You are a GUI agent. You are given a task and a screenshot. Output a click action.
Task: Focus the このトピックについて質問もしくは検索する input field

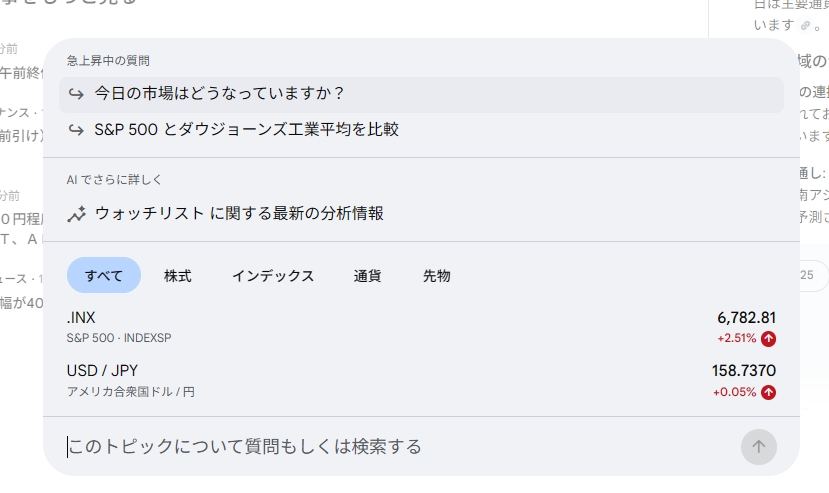pyautogui.click(x=400, y=446)
